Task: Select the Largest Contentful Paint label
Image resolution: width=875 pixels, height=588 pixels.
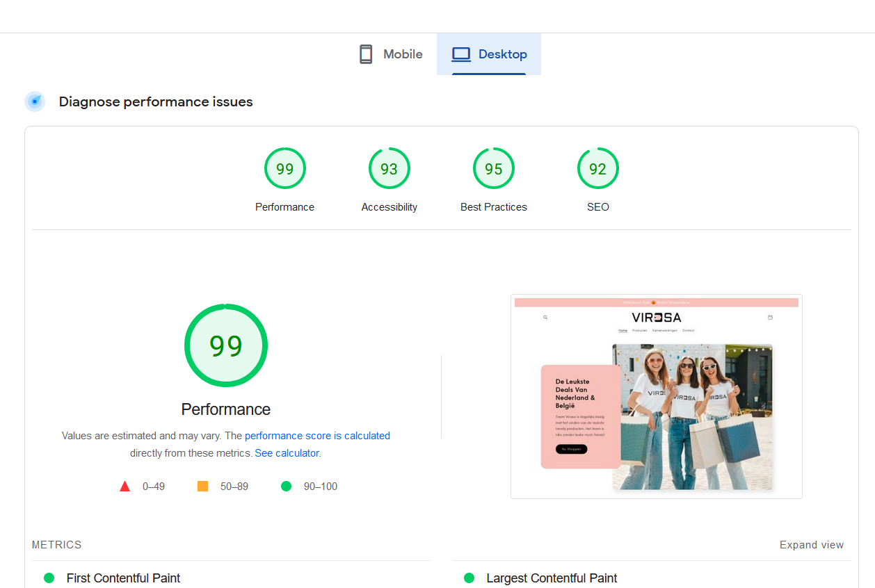Action: (552, 578)
